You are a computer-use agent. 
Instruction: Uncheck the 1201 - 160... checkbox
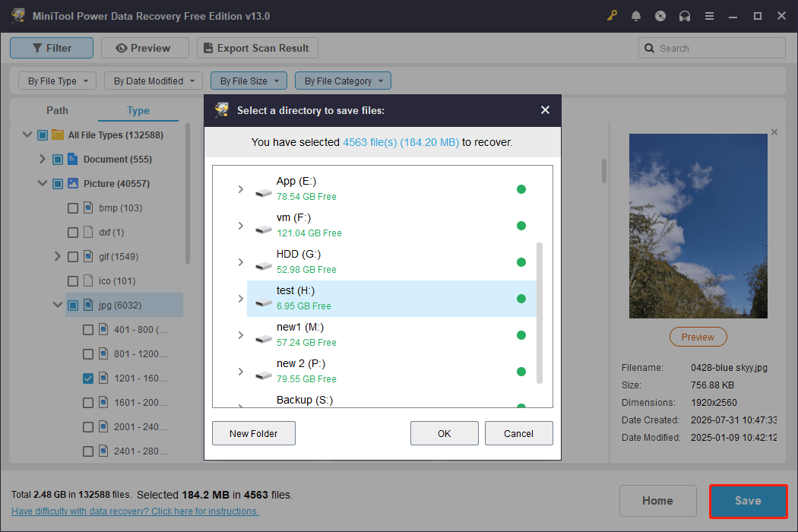click(x=88, y=378)
